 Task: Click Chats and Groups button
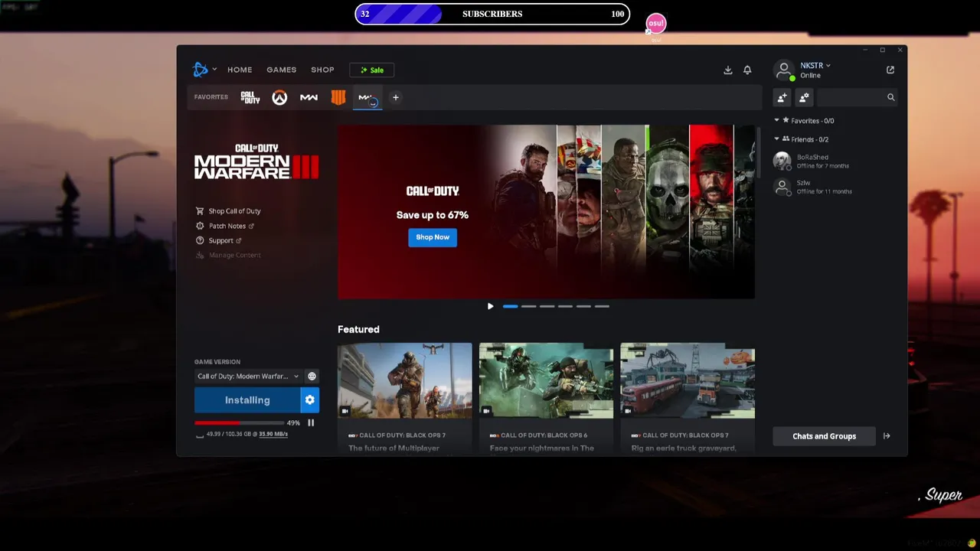824,436
